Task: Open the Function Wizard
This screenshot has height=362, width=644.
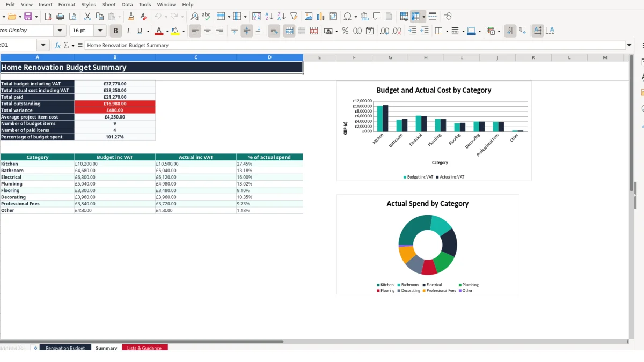Action: tap(58, 46)
